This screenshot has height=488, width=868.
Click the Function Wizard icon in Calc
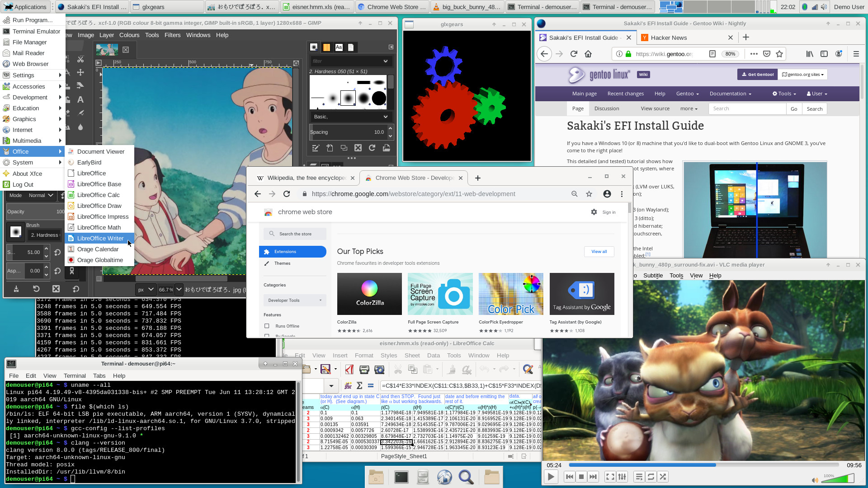click(x=348, y=385)
